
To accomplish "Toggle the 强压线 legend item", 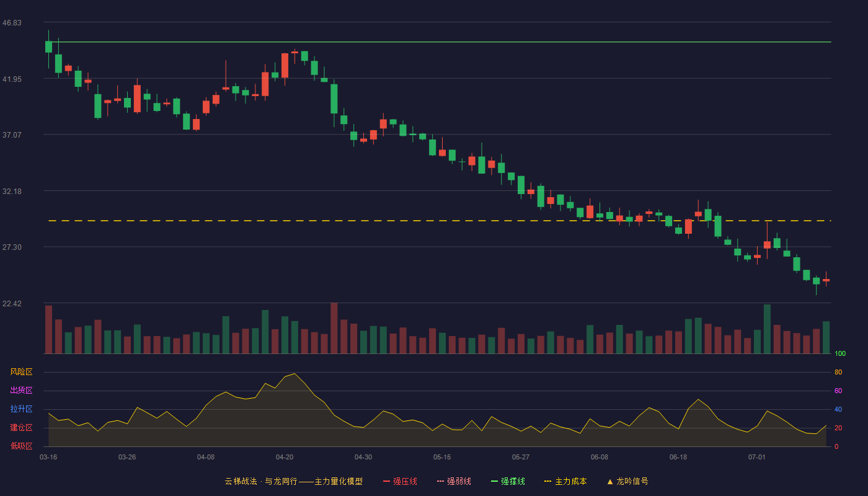I will point(400,481).
